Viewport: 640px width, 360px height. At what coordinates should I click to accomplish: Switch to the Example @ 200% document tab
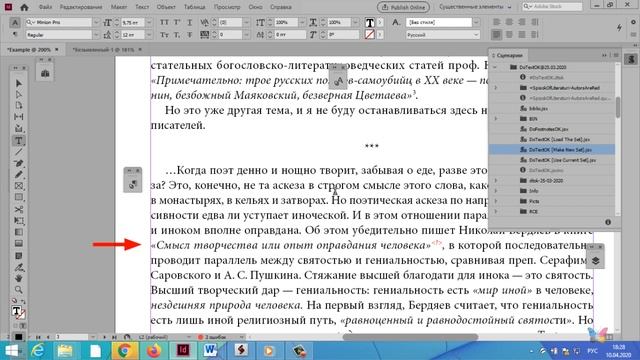[x=29, y=50]
